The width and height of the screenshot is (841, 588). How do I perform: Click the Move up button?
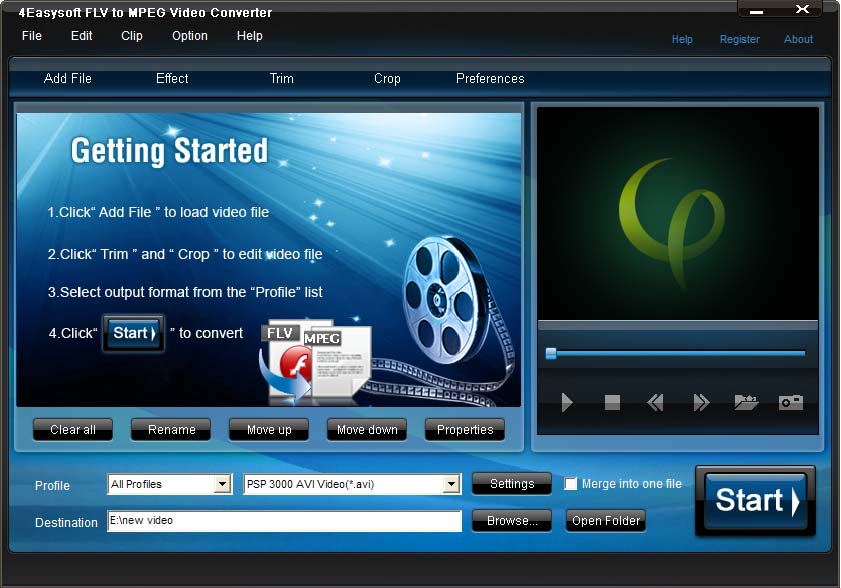tap(269, 430)
